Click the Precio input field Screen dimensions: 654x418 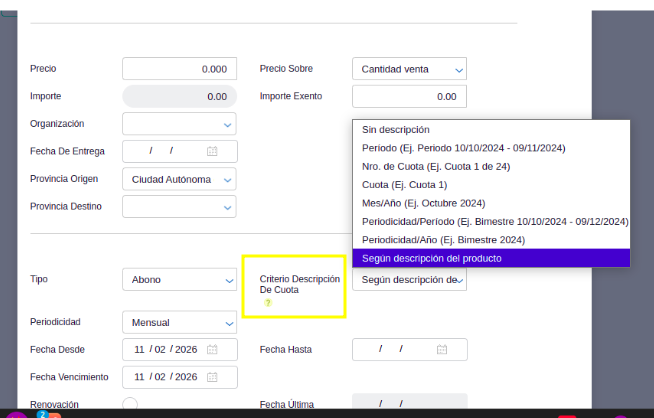click(179, 69)
